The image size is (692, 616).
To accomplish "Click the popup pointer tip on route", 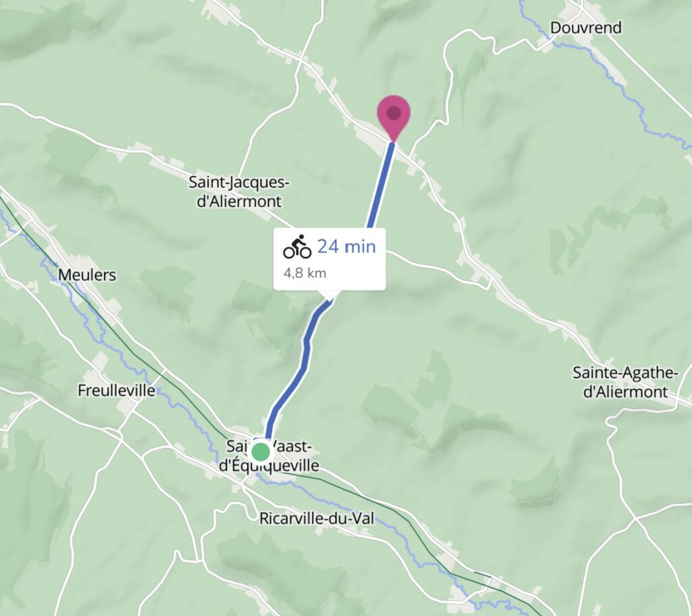I will [330, 298].
